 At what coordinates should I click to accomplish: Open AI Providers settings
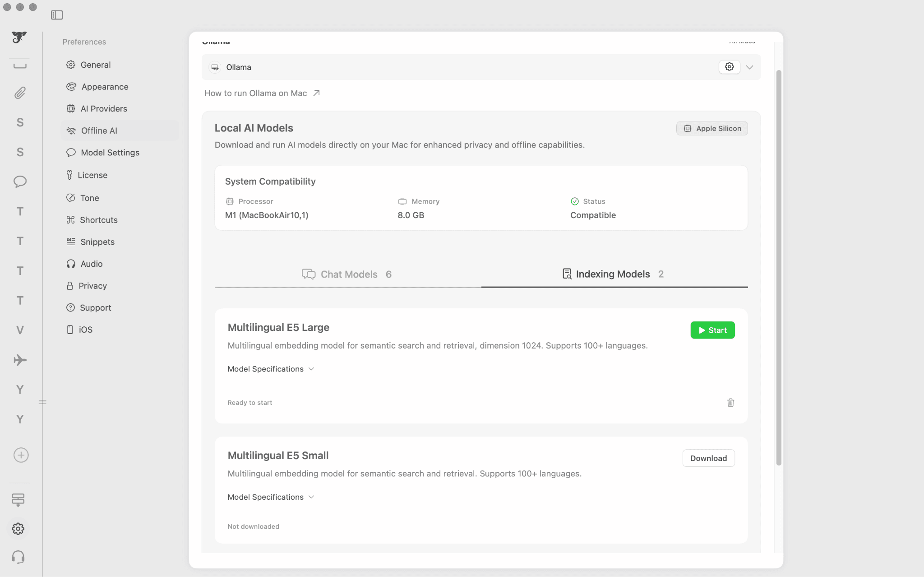pyautogui.click(x=103, y=108)
